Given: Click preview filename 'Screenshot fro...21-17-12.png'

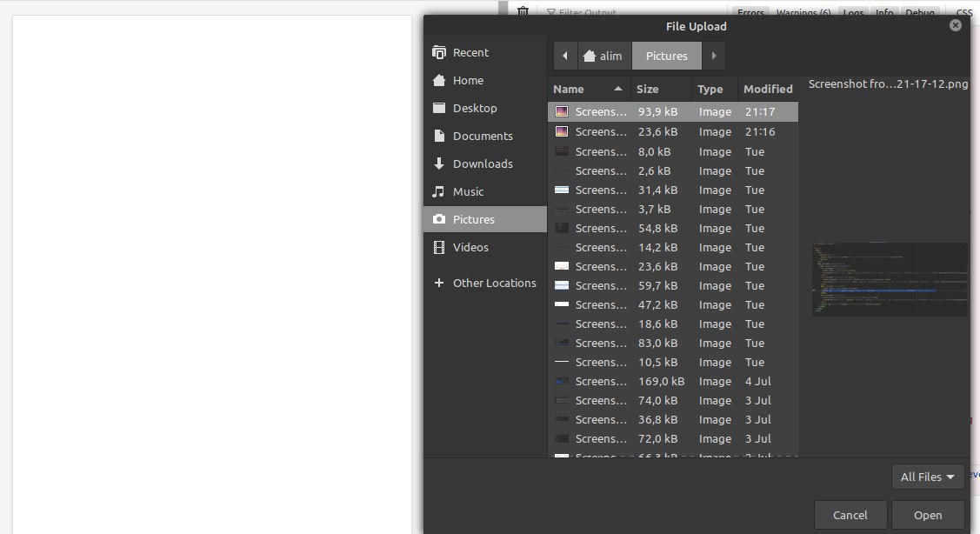Looking at the screenshot, I should [x=888, y=83].
